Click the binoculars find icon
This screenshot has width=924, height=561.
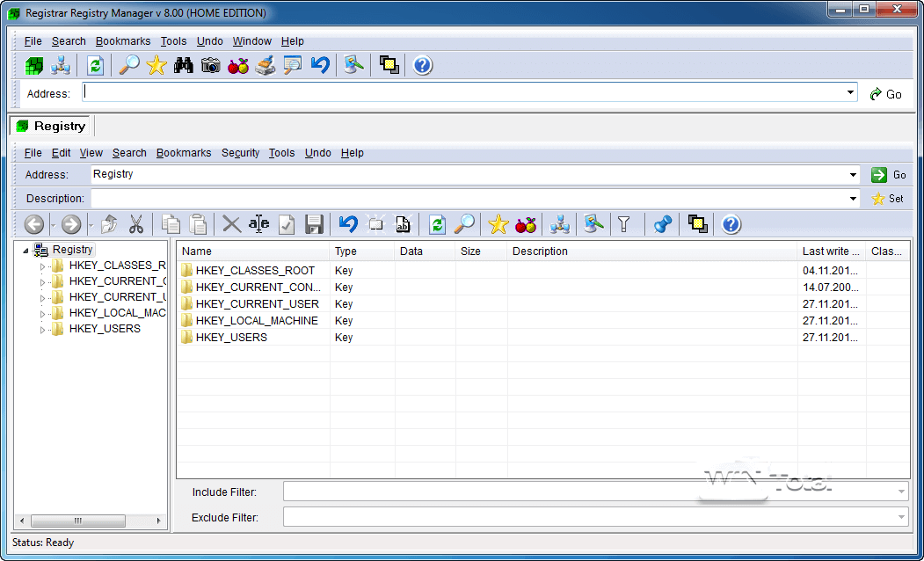(x=183, y=65)
